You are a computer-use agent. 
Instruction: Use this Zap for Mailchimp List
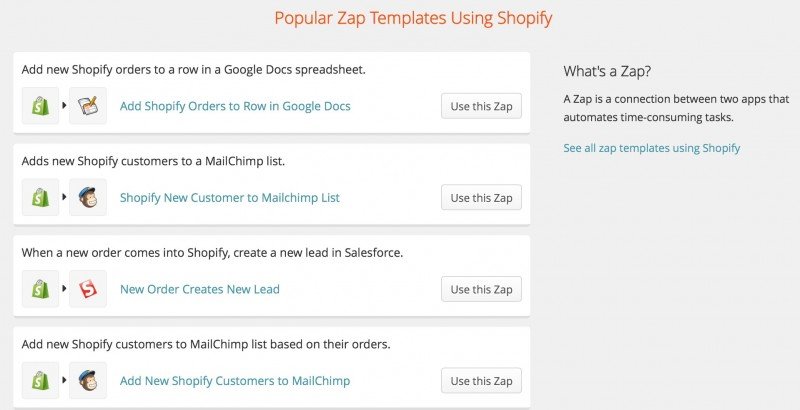(481, 198)
